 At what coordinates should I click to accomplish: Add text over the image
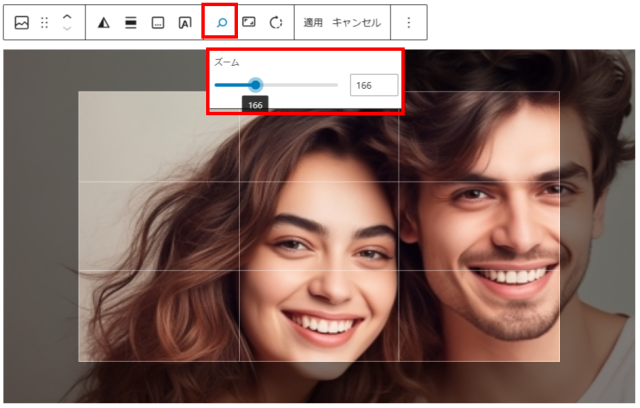point(185,22)
